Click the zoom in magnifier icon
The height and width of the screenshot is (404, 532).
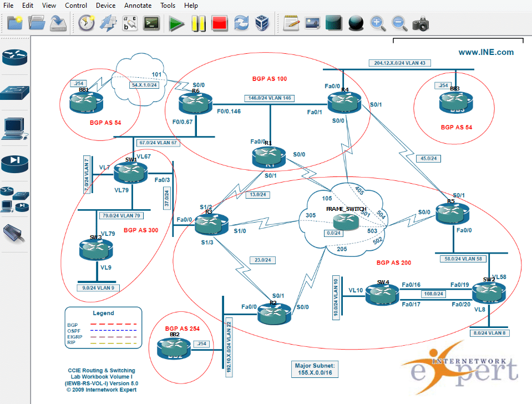point(378,23)
